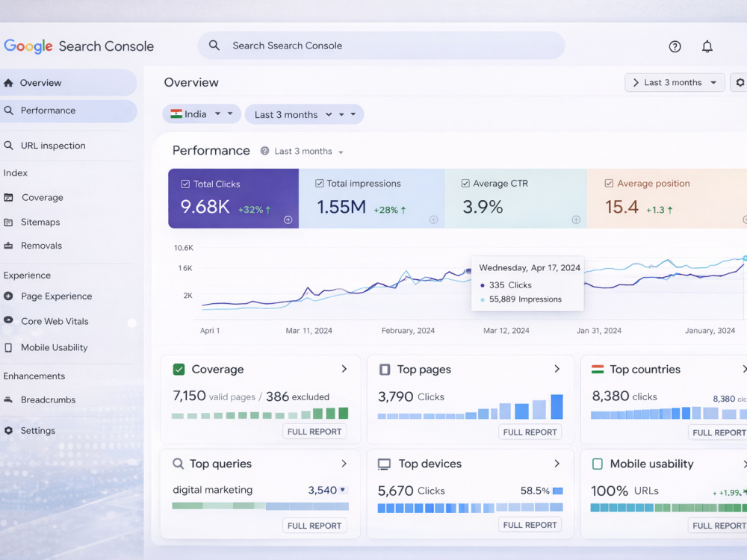Click the Top queries magnifier icon
Viewport: 747px width, 560px height.
point(179,464)
